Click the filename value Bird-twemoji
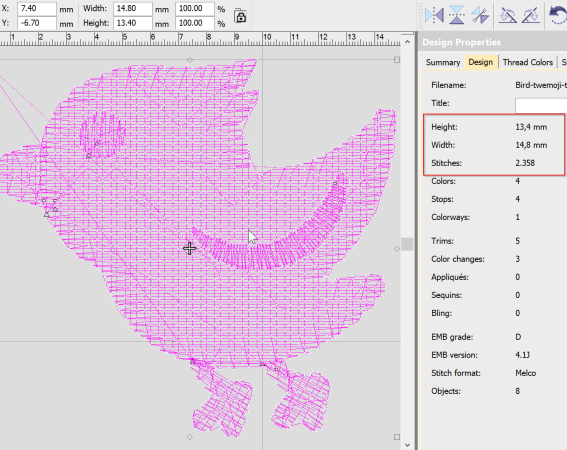This screenshot has width=567, height=450. (x=541, y=85)
